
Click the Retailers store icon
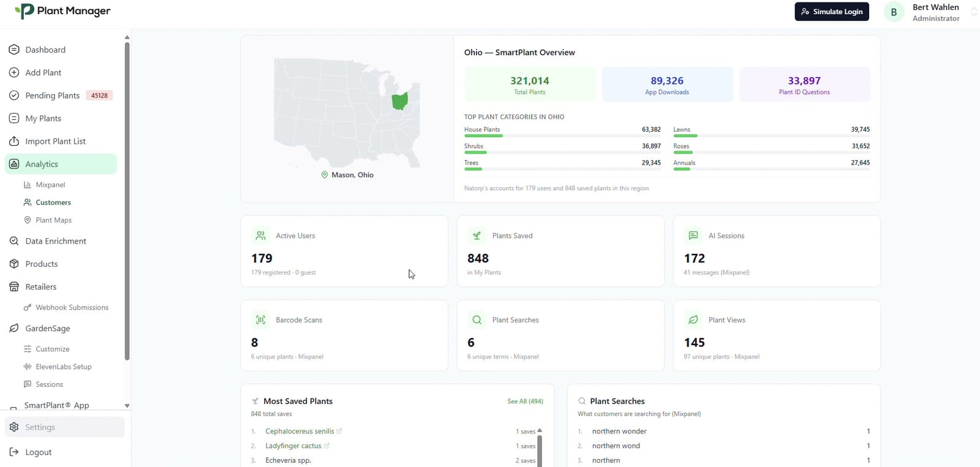tap(14, 286)
